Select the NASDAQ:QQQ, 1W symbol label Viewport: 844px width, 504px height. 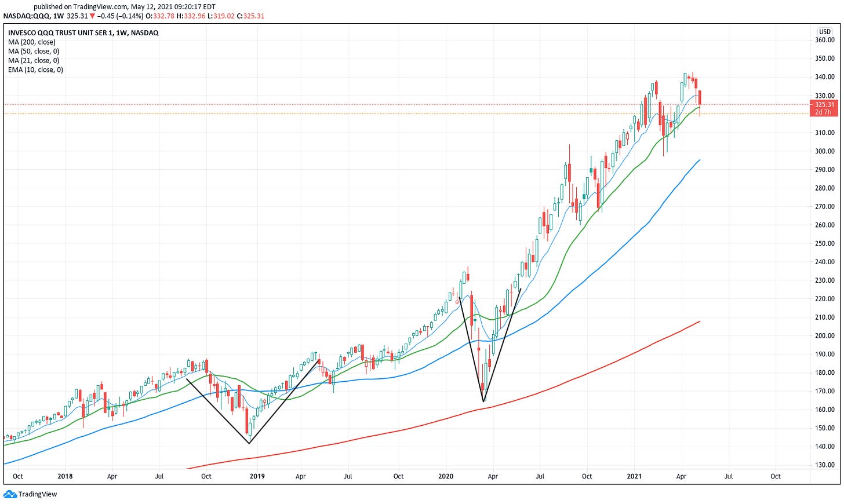click(x=34, y=16)
